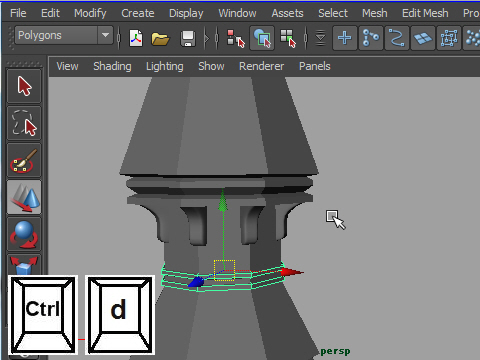Collapse the toolbar section with triangle
Image resolution: width=480 pixels, height=360 pixels.
[207, 38]
